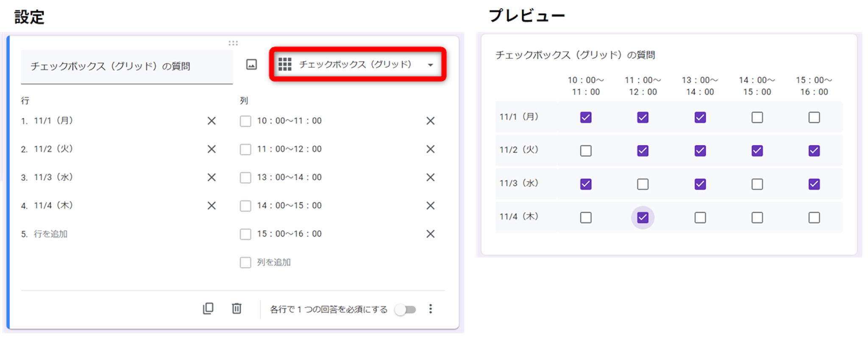Delete the question with trash icon
Viewport: 868px width, 337px height.
(236, 309)
